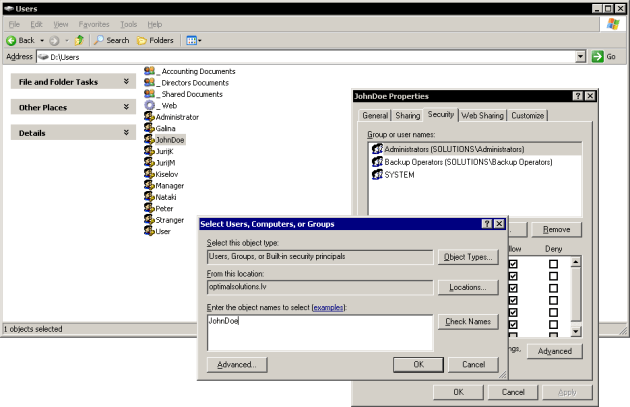Open the Search toolbar button
This screenshot has width=630, height=407.
tap(111, 40)
